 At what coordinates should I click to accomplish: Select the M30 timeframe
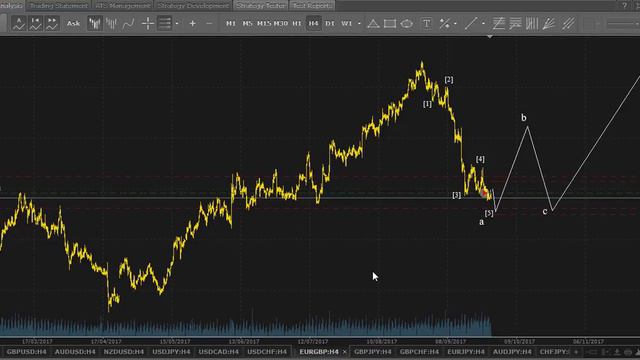[281, 23]
